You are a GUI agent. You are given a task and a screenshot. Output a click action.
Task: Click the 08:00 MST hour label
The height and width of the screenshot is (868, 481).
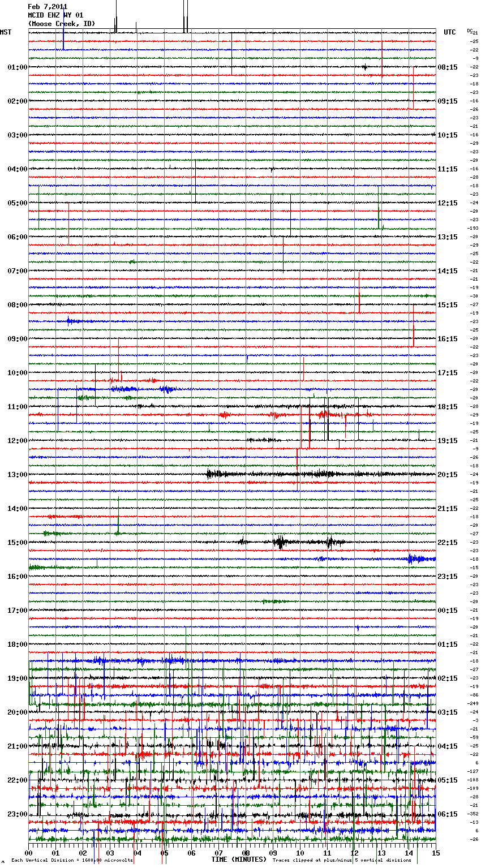point(18,305)
